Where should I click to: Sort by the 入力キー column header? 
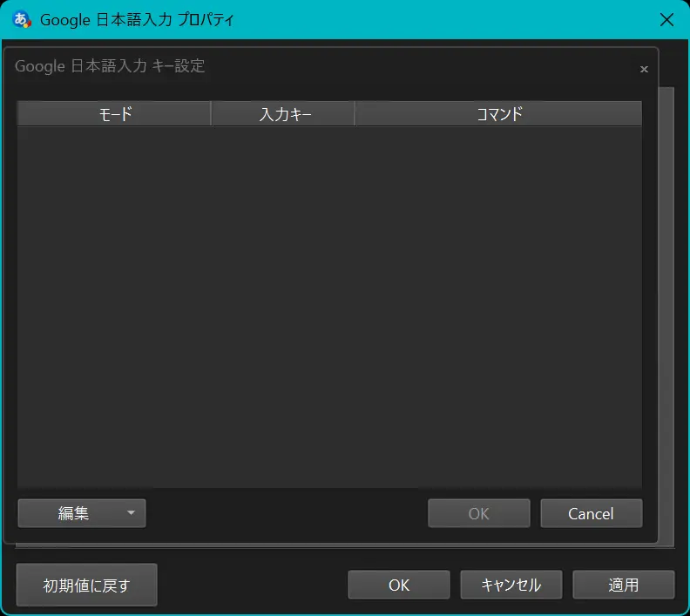point(283,114)
